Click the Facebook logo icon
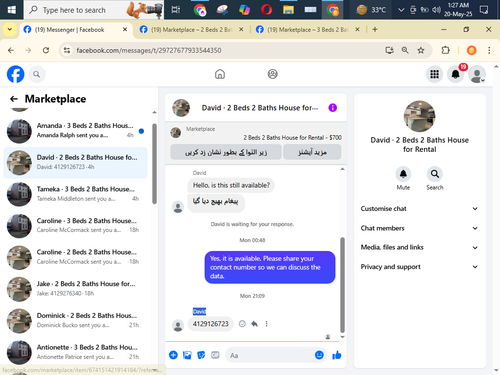This screenshot has height=375, width=500. [15, 74]
